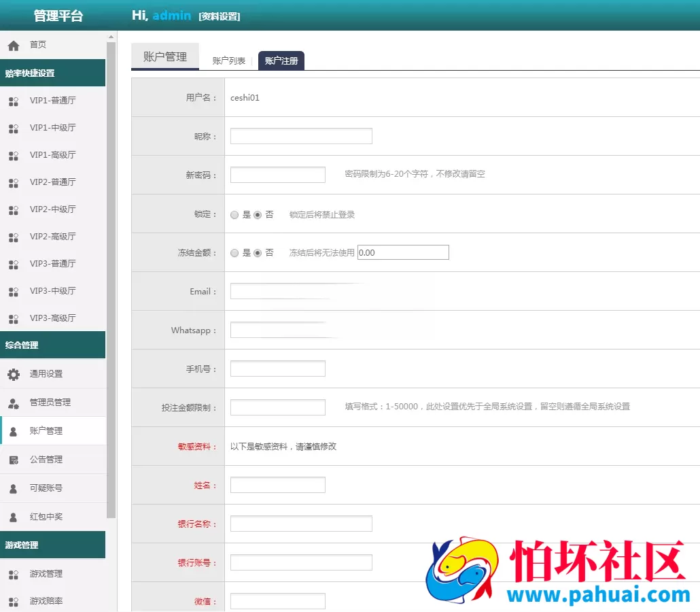Click the home icon beside 首页
The width and height of the screenshot is (700, 612).
pyautogui.click(x=14, y=45)
